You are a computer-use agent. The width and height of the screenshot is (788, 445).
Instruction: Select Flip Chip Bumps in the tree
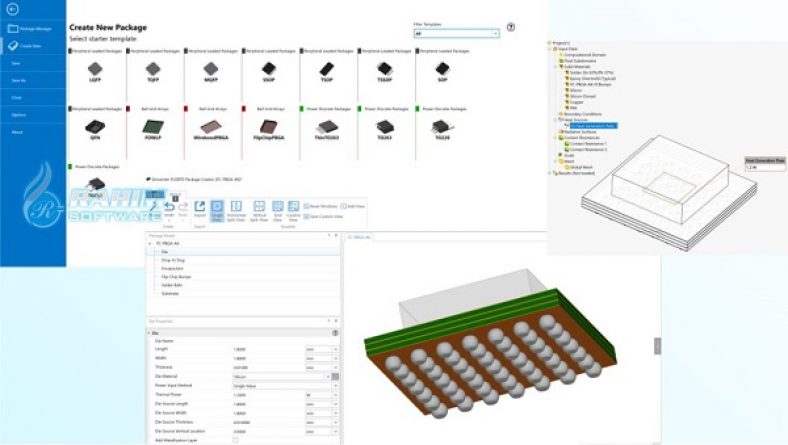coord(176,277)
